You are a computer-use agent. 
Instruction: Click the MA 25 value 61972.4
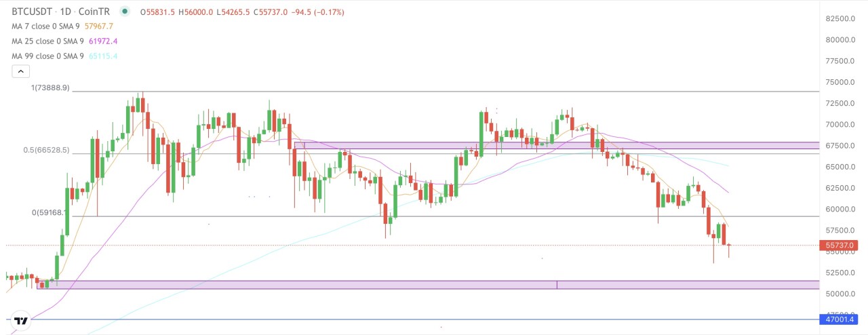103,41
